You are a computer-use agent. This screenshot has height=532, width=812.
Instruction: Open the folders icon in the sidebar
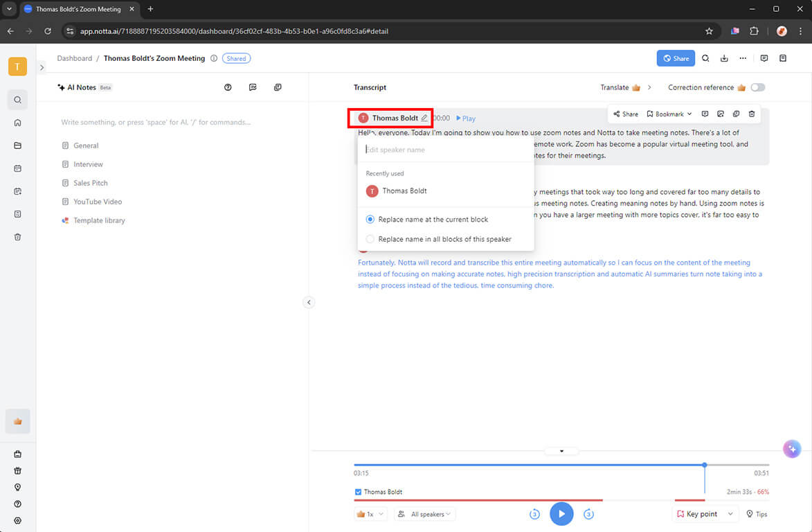click(x=17, y=145)
